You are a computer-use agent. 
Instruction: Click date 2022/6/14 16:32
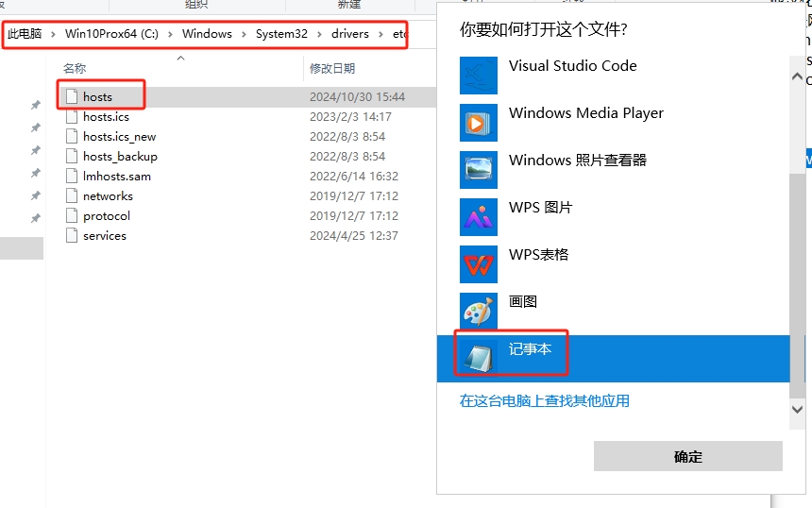pyautogui.click(x=354, y=176)
